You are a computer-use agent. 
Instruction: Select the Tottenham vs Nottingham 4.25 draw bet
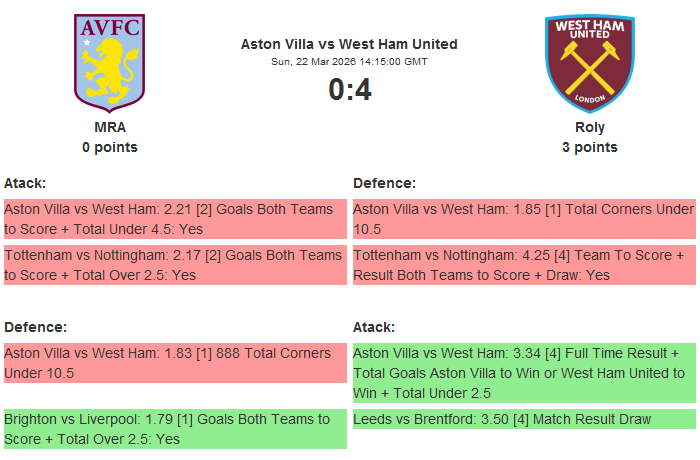click(524, 265)
